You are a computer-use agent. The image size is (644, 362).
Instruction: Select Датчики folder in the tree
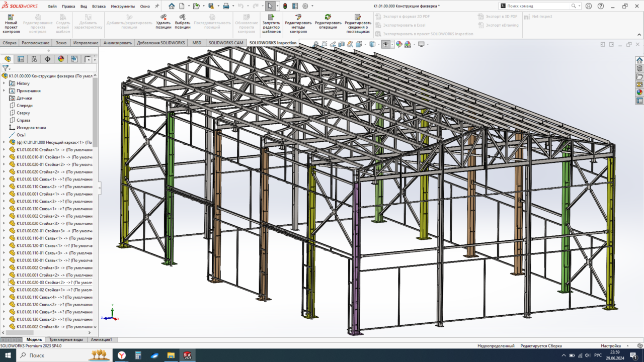(24, 98)
